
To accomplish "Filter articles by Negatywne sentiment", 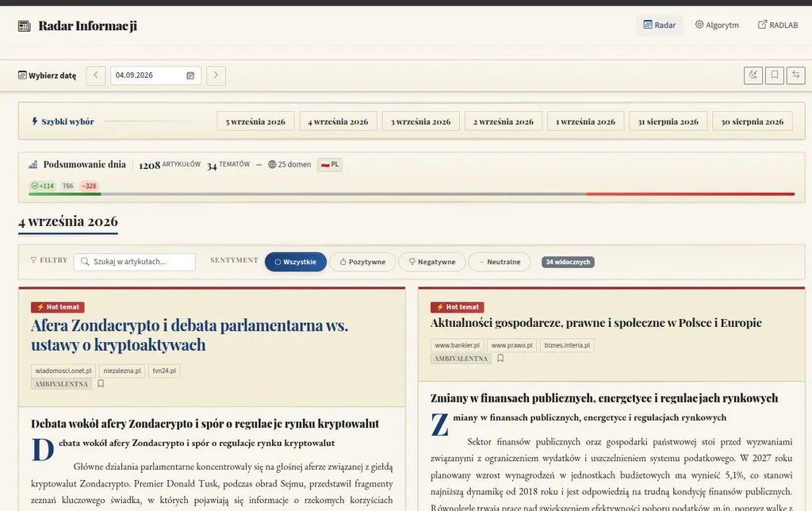I will click(x=432, y=262).
